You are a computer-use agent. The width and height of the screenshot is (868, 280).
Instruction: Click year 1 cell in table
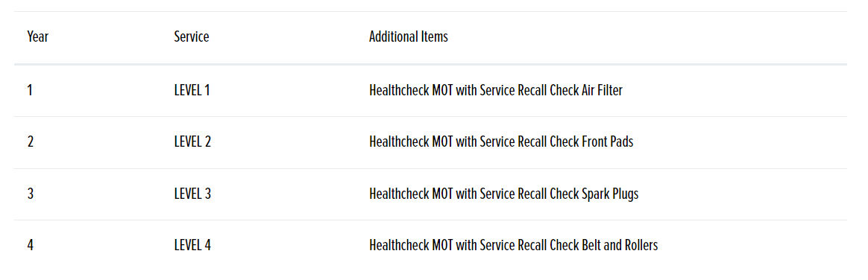[30, 90]
